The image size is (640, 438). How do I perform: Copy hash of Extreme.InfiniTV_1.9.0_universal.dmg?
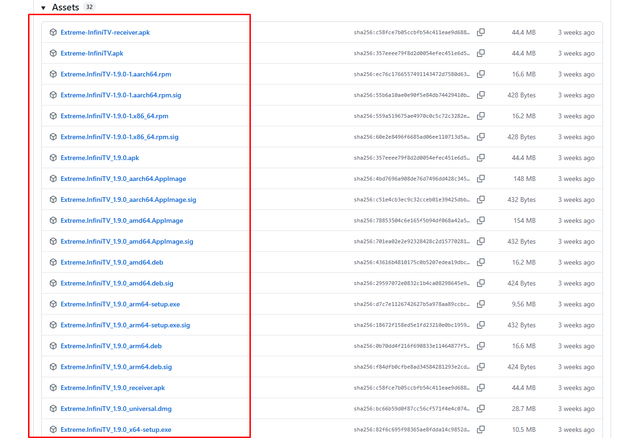click(481, 409)
